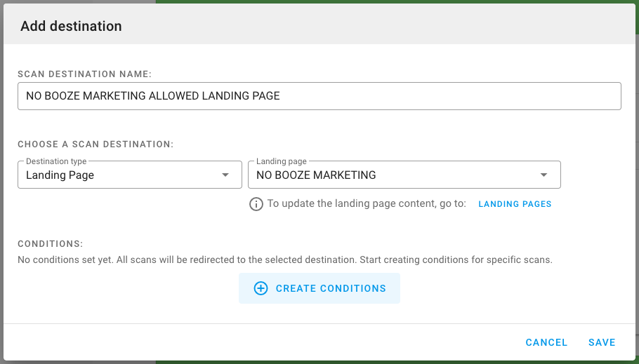Click the small 'Landing page' floating label

[x=281, y=161]
